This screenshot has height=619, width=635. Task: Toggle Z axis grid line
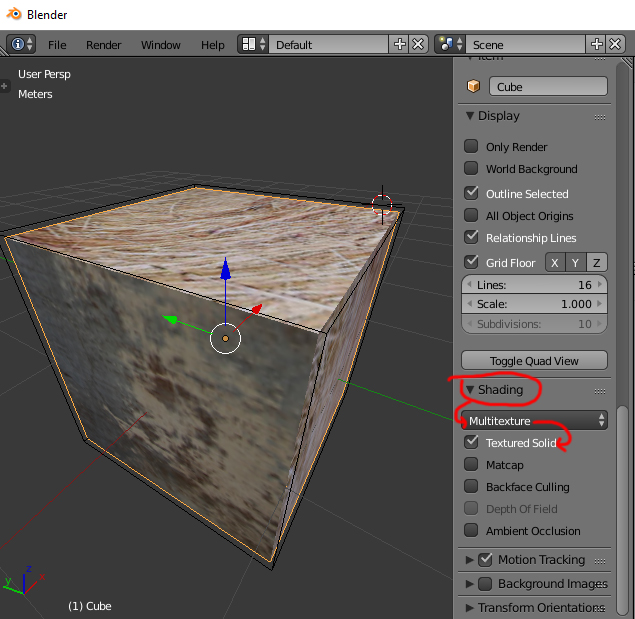coord(597,263)
